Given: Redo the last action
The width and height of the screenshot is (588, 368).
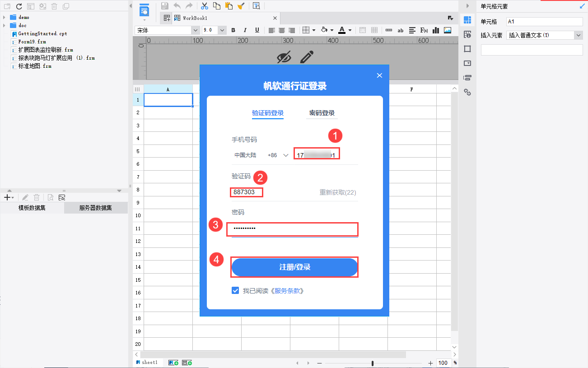Looking at the screenshot, I should pos(189,6).
